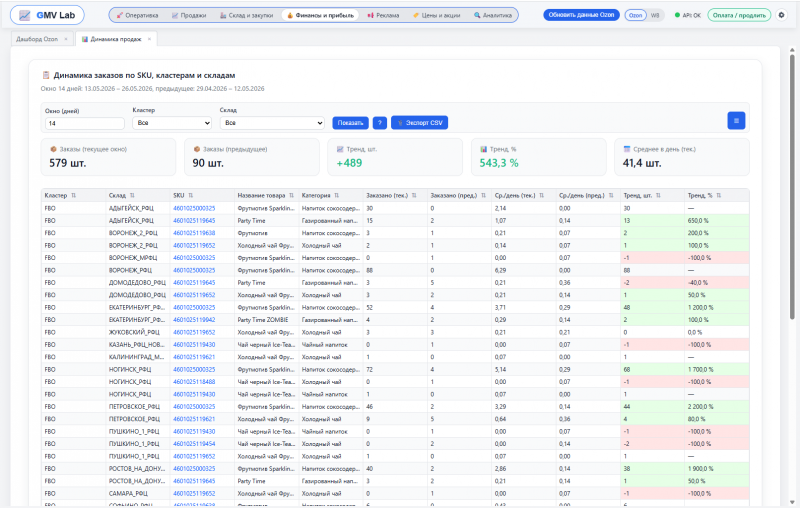Switch marketplace toggle to WB
The image size is (800, 508).
655,15
